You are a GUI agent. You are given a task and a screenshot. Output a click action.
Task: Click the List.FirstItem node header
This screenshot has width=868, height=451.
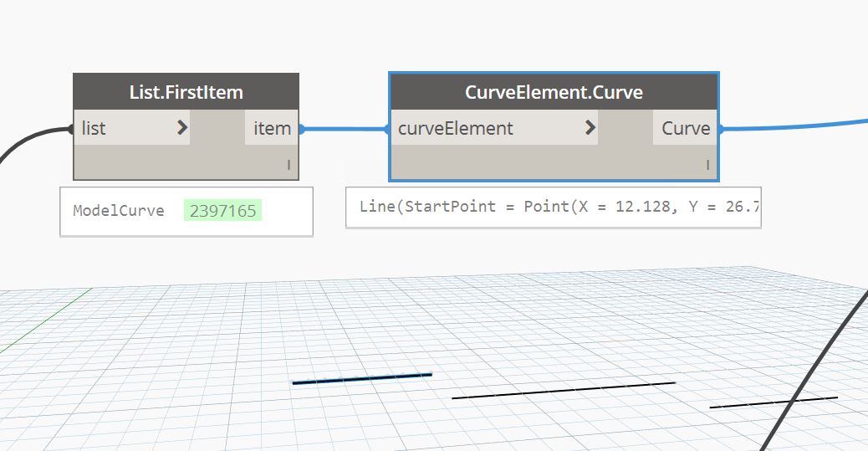click(x=186, y=92)
